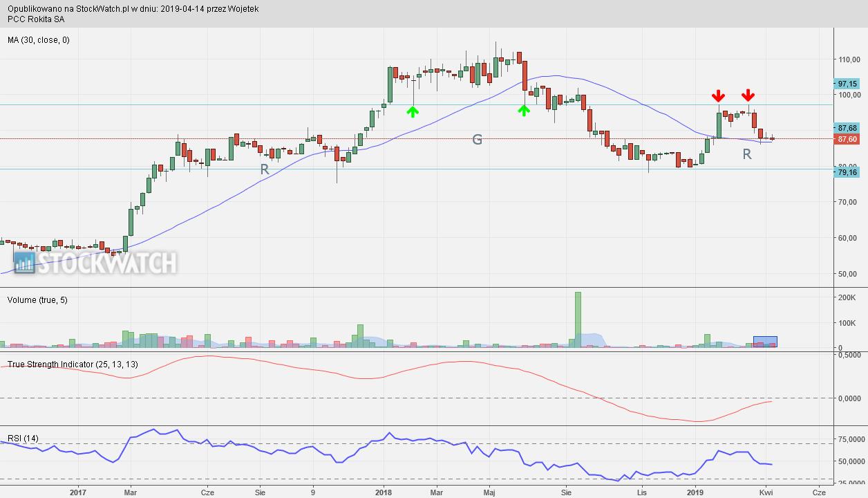Click the 2017 label on the time axis

pos(77,492)
